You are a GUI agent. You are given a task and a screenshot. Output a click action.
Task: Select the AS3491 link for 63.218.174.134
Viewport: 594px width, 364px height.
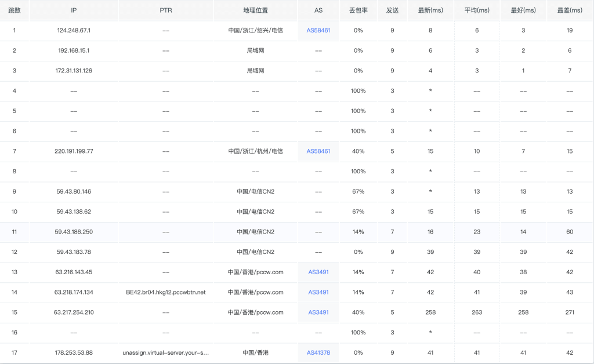(x=318, y=292)
